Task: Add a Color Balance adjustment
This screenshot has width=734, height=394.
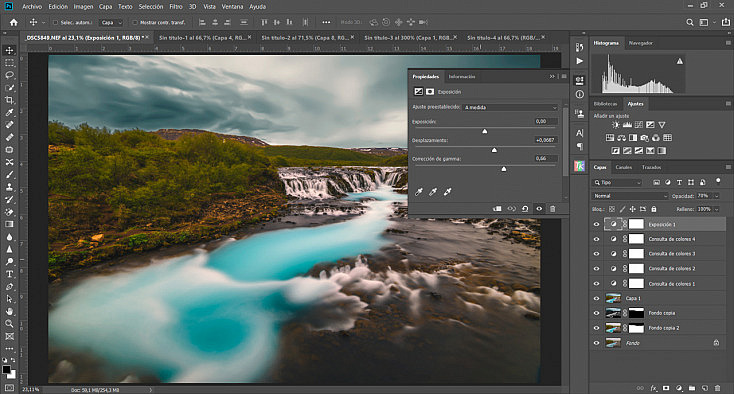Action: (621, 138)
